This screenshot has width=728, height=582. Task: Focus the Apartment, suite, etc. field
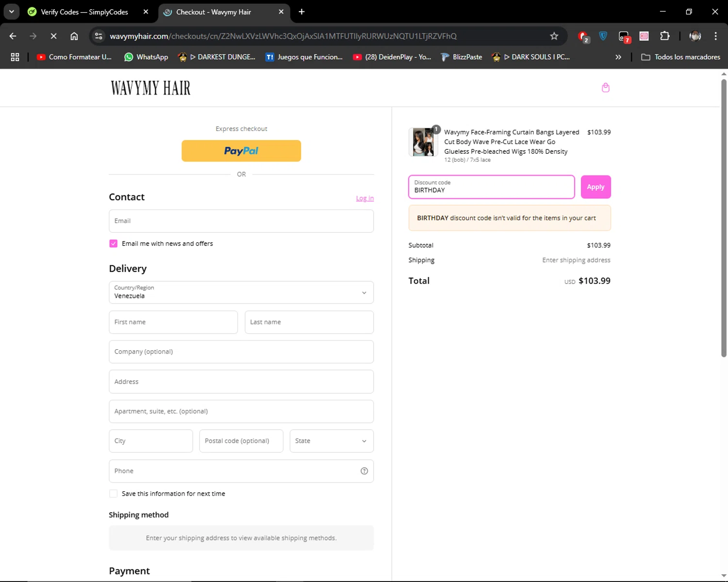[241, 411]
